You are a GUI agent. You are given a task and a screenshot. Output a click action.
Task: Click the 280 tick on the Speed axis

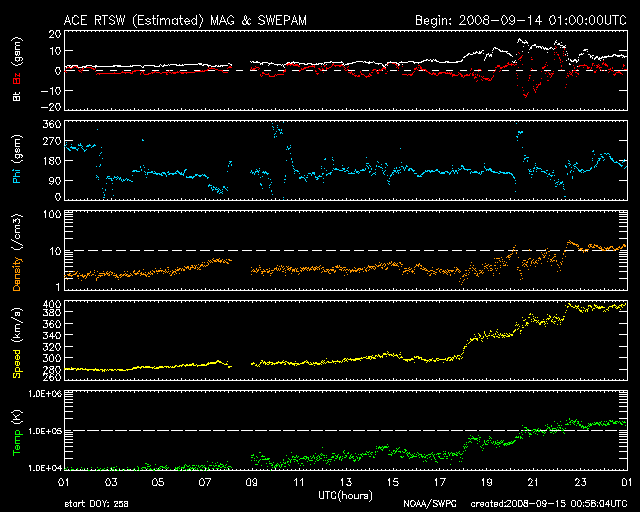[x=51, y=370]
